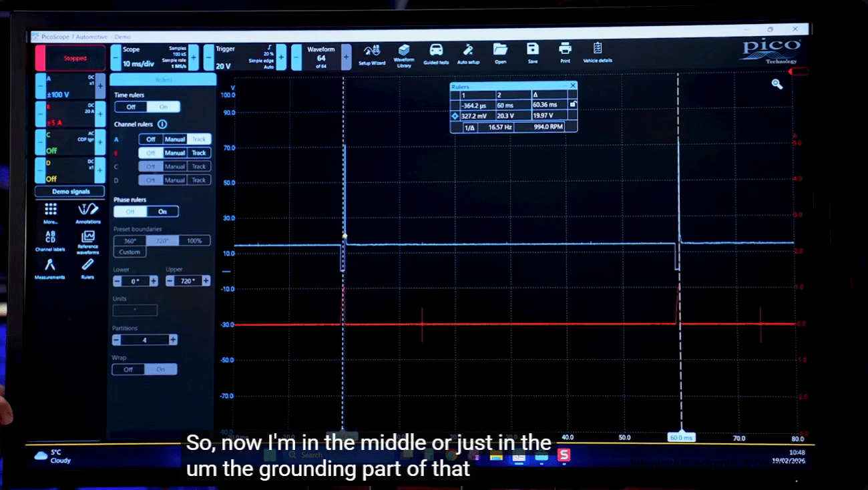Click the Channel rulers info icon
Image resolution: width=868 pixels, height=490 pixels.
[x=162, y=124]
